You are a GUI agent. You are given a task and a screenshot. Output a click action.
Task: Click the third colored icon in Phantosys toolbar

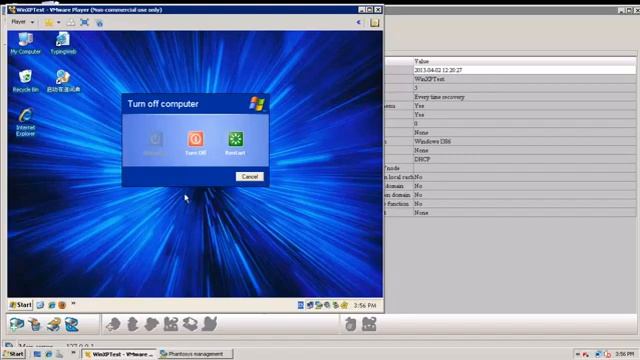pyautogui.click(x=53, y=324)
